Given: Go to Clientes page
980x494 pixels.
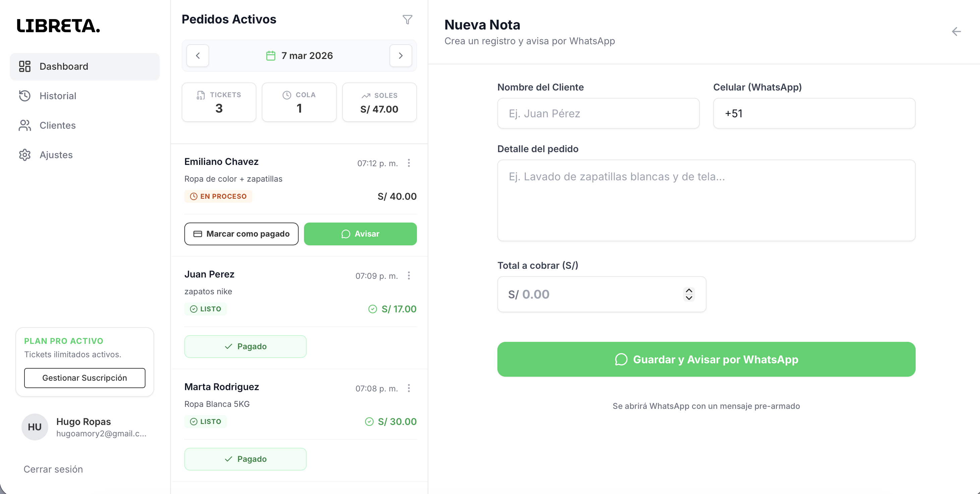Looking at the screenshot, I should pyautogui.click(x=57, y=125).
